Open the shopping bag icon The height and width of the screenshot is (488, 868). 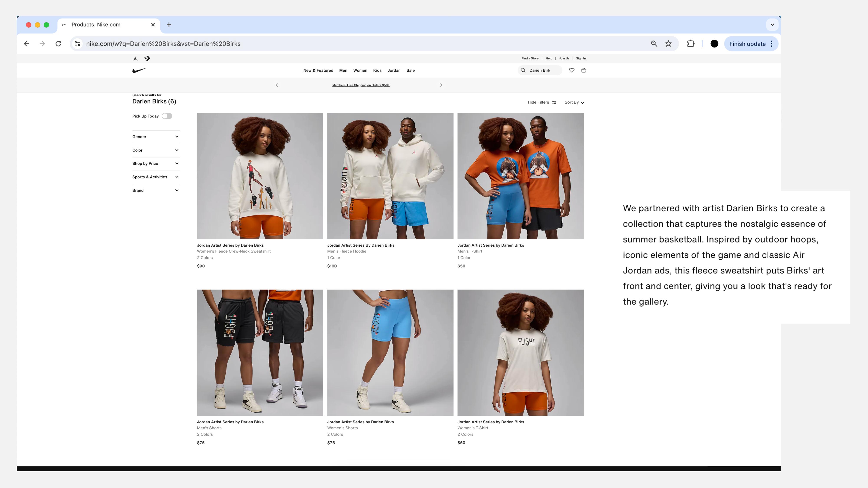click(x=584, y=70)
